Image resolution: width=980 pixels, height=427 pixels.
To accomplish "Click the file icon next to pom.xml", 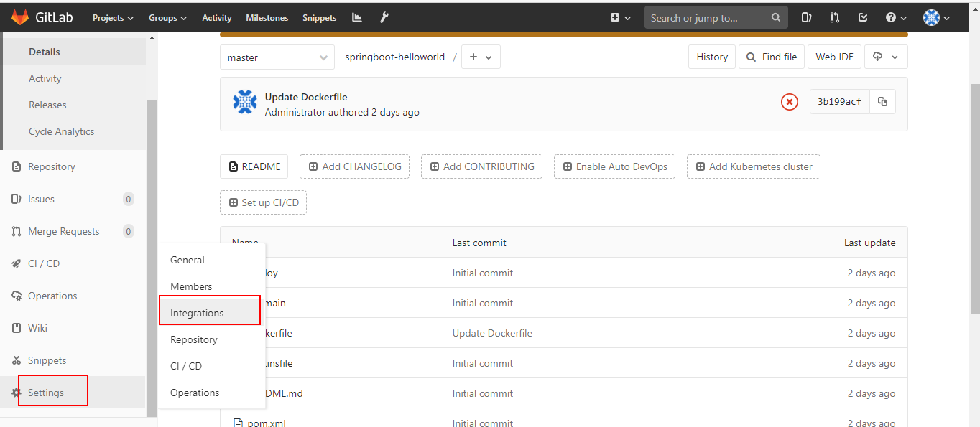I will (x=238, y=423).
